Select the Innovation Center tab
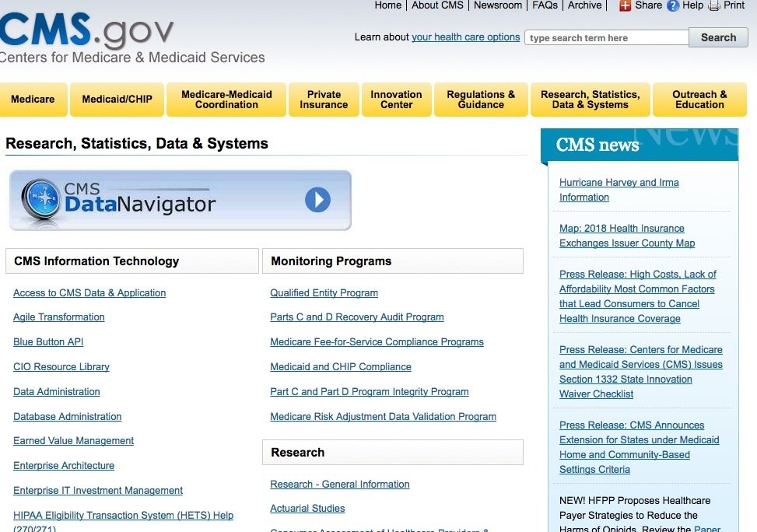This screenshot has width=757, height=532. click(x=396, y=100)
